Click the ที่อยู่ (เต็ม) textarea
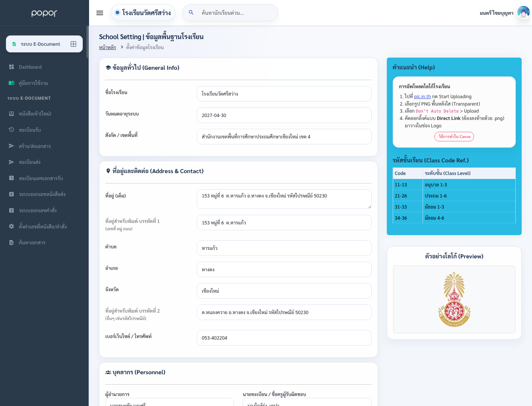The image size is (532, 406). point(284,199)
